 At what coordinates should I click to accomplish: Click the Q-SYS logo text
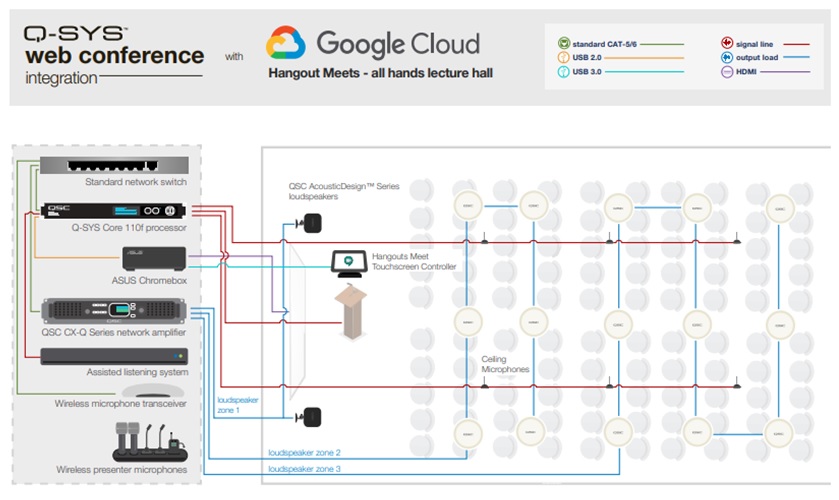75,34
